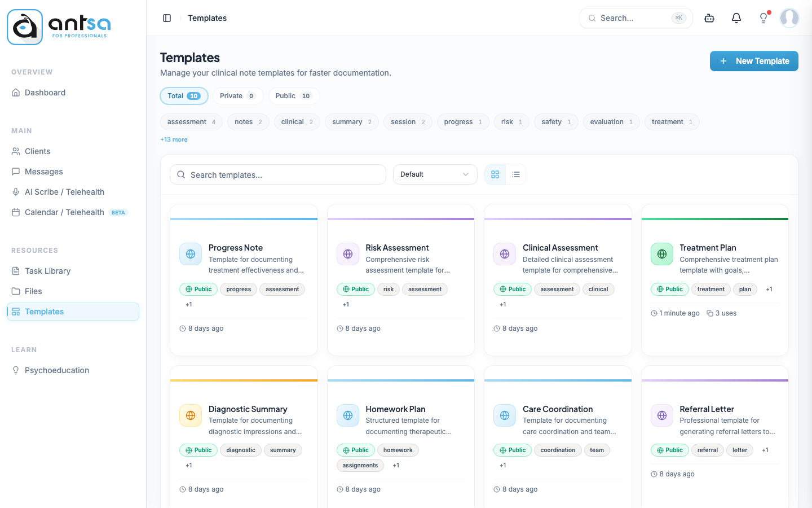Image resolution: width=812 pixels, height=508 pixels.
Task: Click the Referral Letter globe icon
Action: point(662,415)
